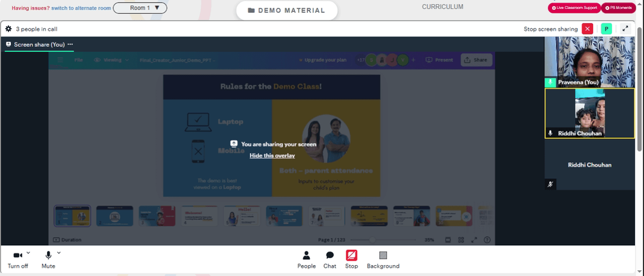
Task: Click Riddhi Chouhan muted mic icon
Action: click(551, 184)
